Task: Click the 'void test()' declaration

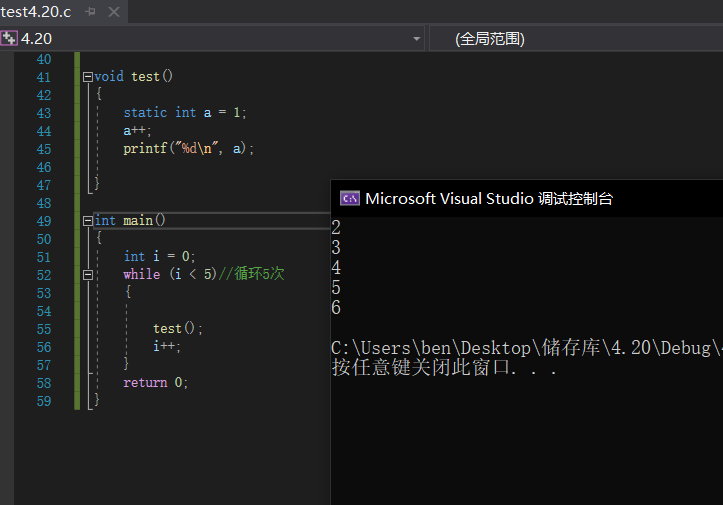Action: [x=133, y=77]
